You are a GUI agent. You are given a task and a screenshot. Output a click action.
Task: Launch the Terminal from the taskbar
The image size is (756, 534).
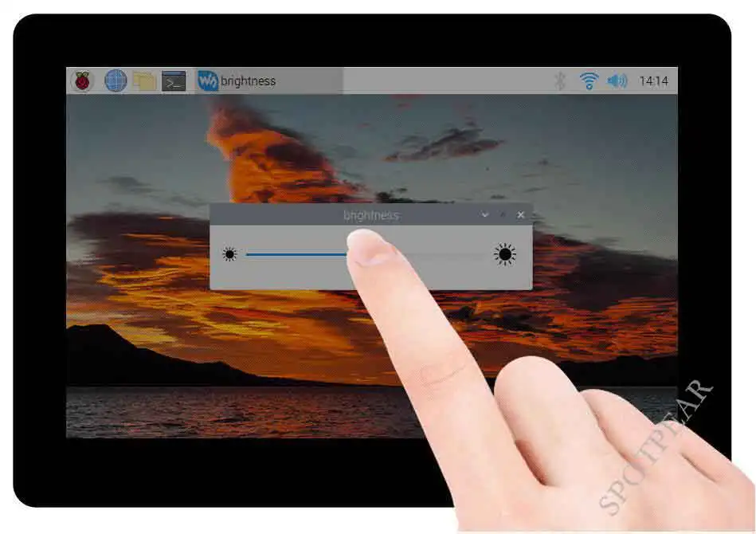(174, 80)
